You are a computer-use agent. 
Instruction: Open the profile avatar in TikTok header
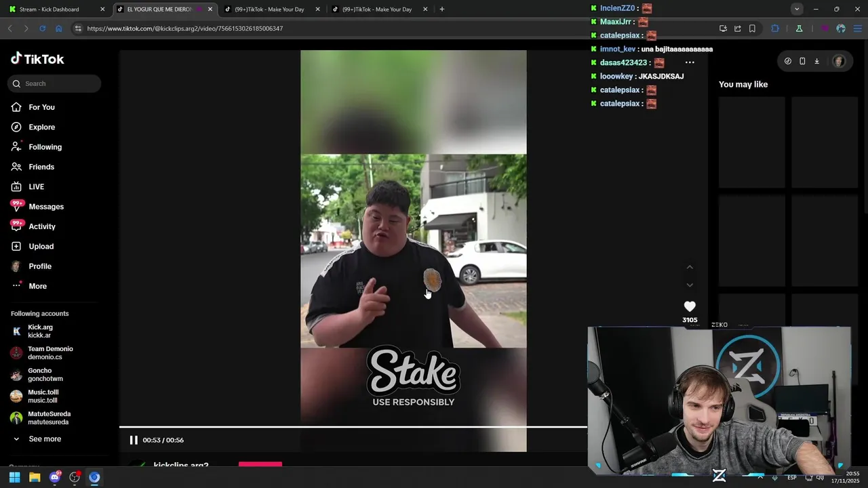(839, 61)
